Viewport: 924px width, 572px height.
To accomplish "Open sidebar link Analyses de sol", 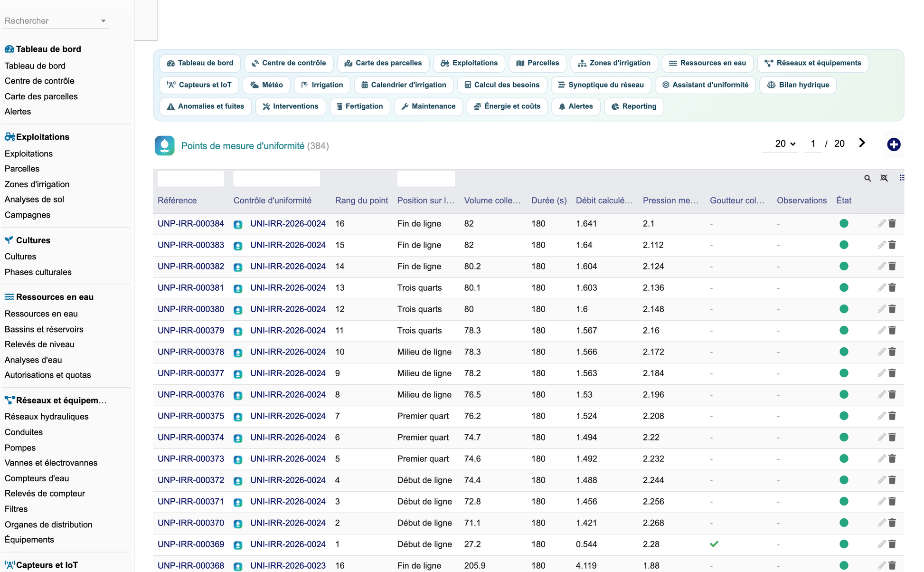I will click(34, 200).
